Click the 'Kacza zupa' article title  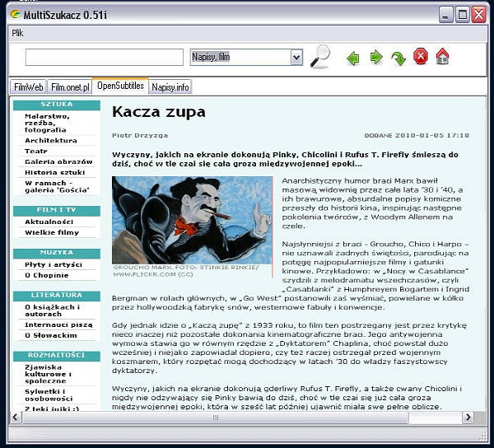159,112
